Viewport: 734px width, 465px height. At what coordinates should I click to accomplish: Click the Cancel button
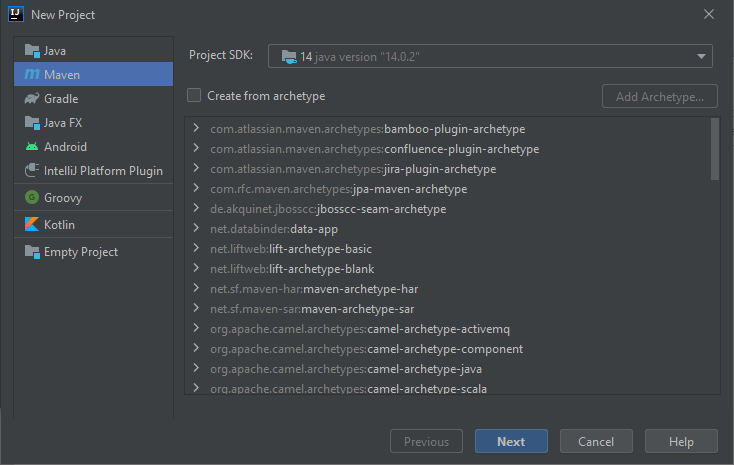(x=596, y=441)
